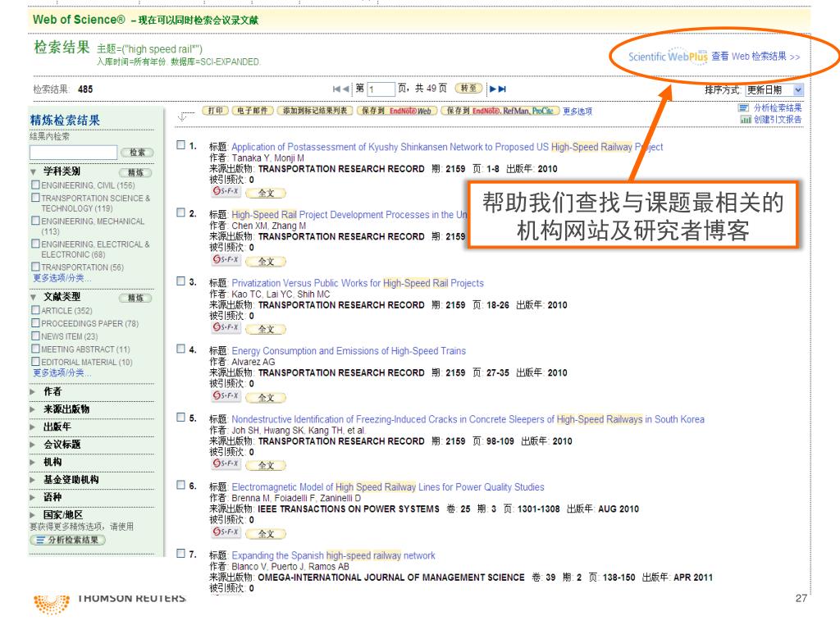Click the page number input field

381,89
